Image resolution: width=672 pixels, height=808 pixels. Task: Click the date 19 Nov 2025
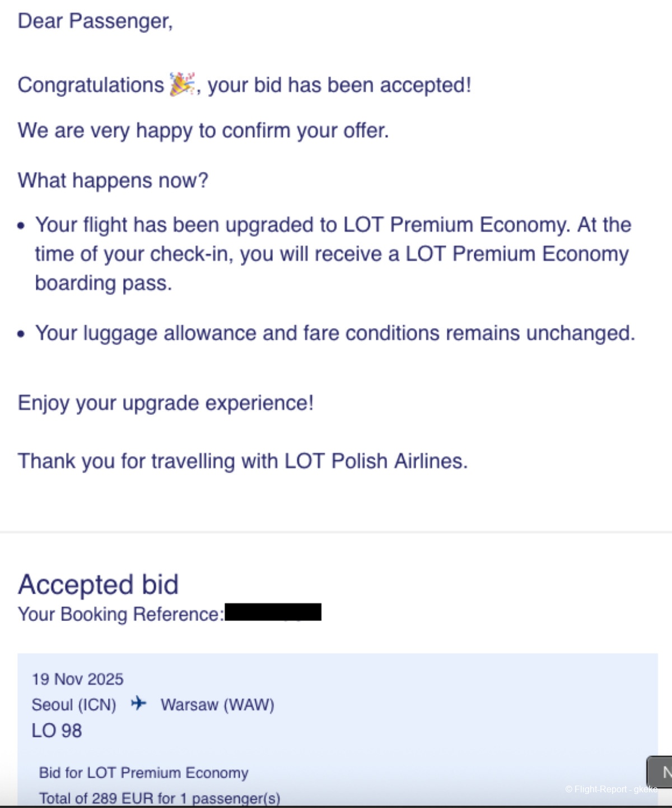click(77, 679)
